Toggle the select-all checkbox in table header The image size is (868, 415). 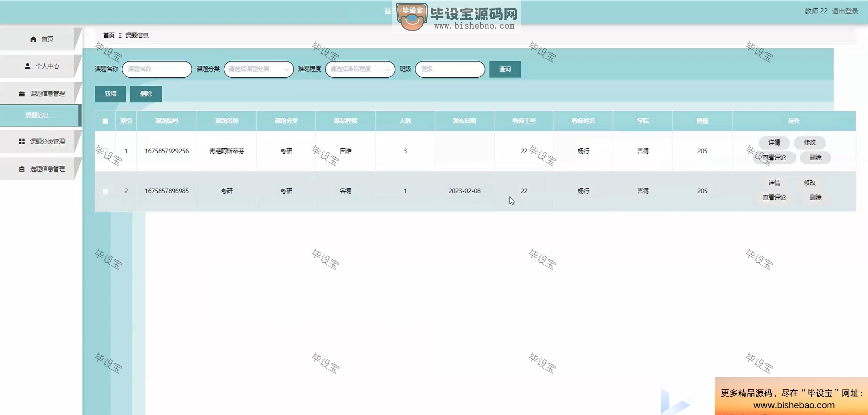point(106,121)
